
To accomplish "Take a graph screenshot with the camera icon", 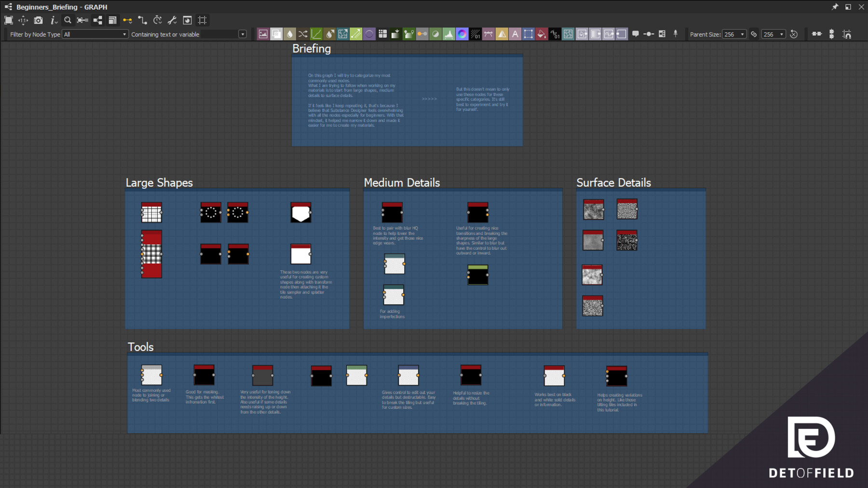I will (39, 20).
